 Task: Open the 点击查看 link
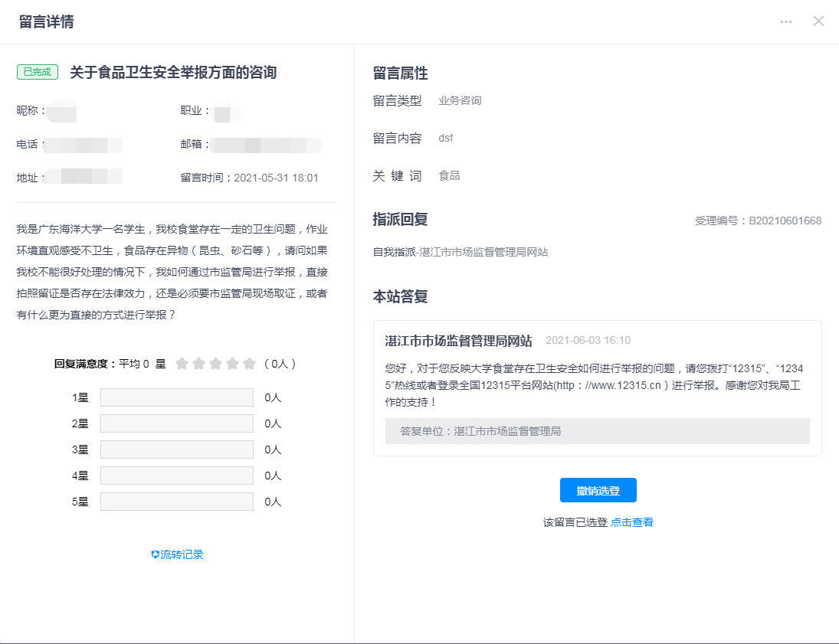(x=632, y=522)
